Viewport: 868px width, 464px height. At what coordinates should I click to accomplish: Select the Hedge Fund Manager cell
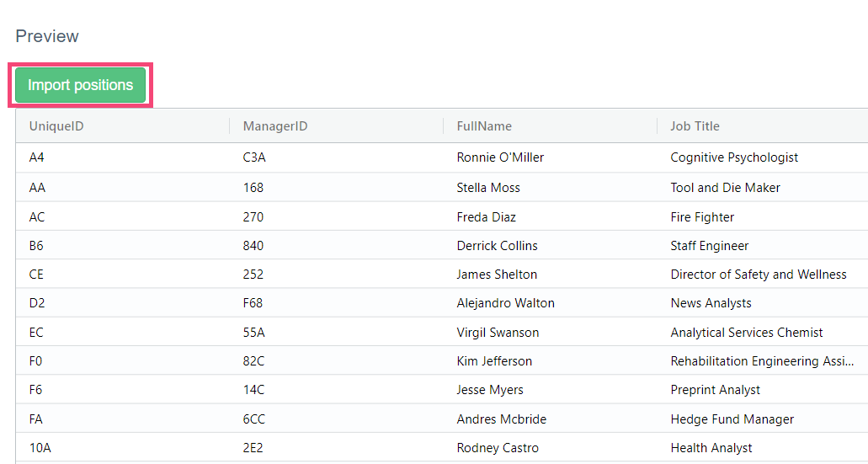tap(732, 419)
